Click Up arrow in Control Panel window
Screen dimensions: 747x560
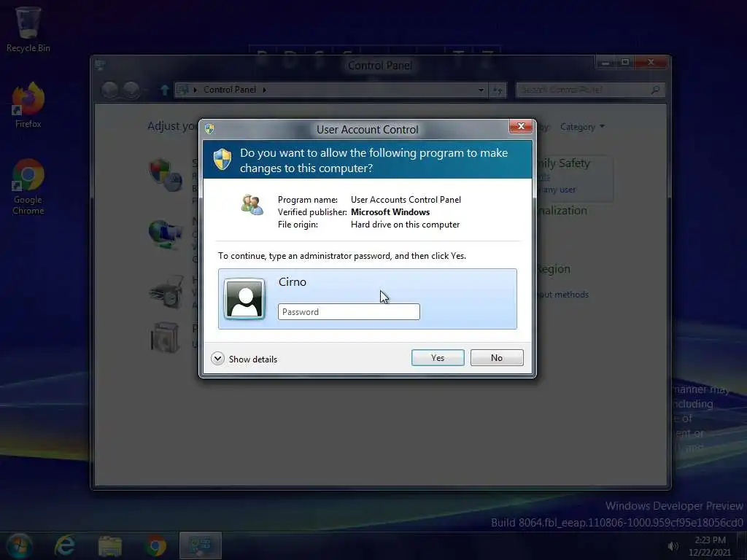164,90
